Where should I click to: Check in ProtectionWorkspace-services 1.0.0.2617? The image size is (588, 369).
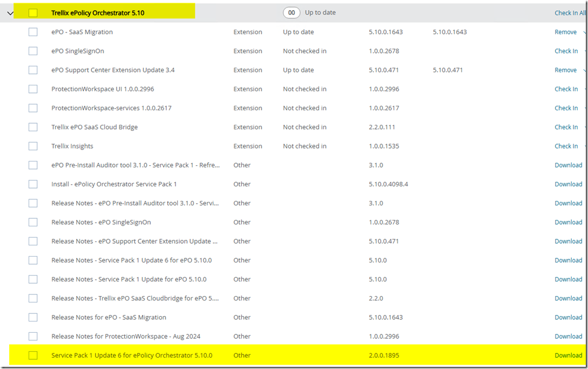[566, 109]
